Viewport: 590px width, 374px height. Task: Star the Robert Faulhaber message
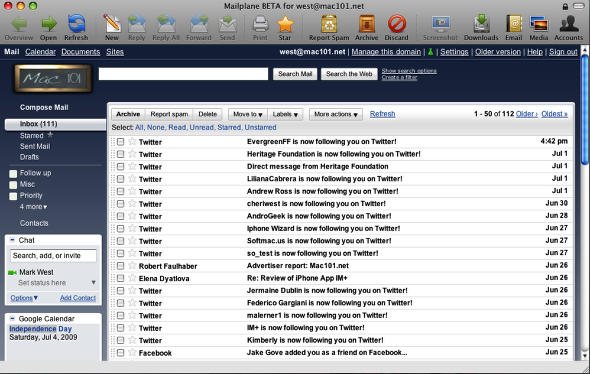(132, 266)
